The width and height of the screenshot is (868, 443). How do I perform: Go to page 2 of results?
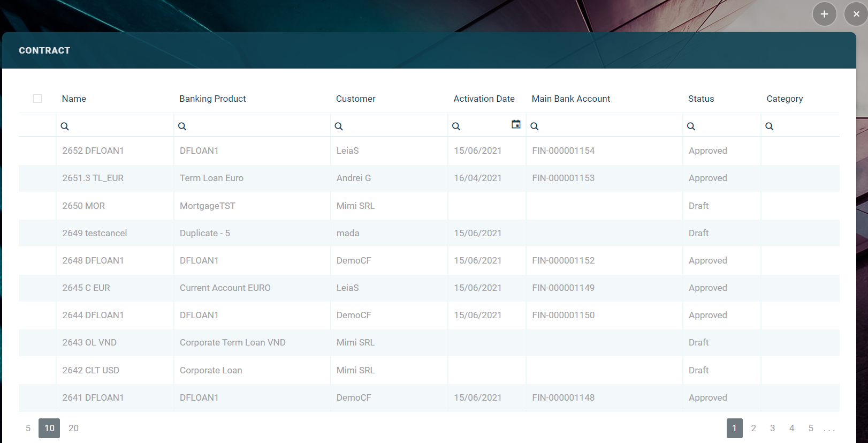(x=753, y=428)
